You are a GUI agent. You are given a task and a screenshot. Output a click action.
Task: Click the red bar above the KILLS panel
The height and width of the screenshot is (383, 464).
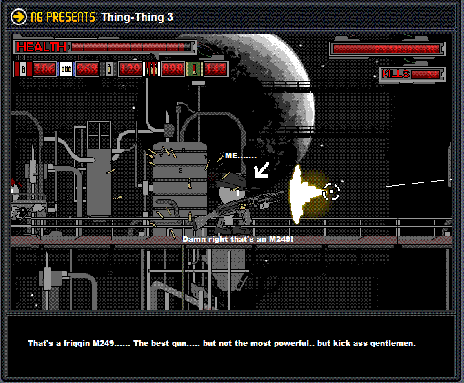[387, 49]
